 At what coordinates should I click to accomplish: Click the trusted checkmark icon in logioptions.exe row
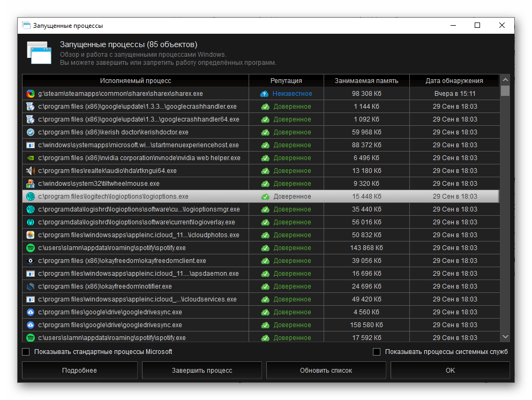coord(265,197)
